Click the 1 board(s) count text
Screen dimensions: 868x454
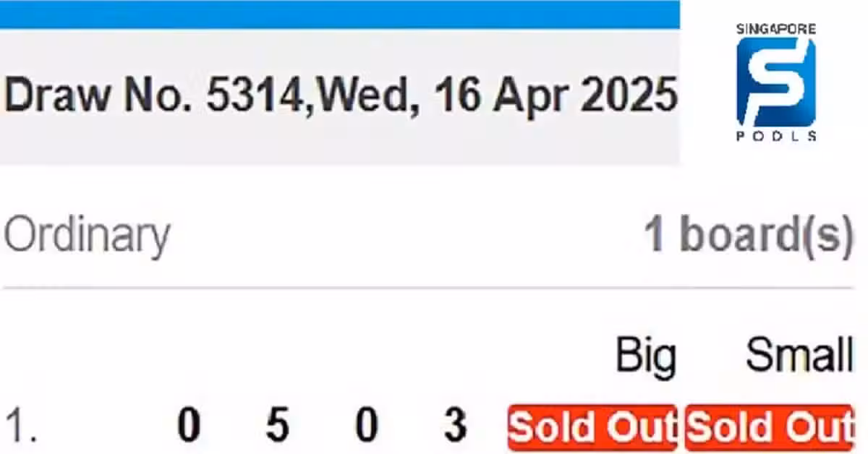(x=749, y=235)
